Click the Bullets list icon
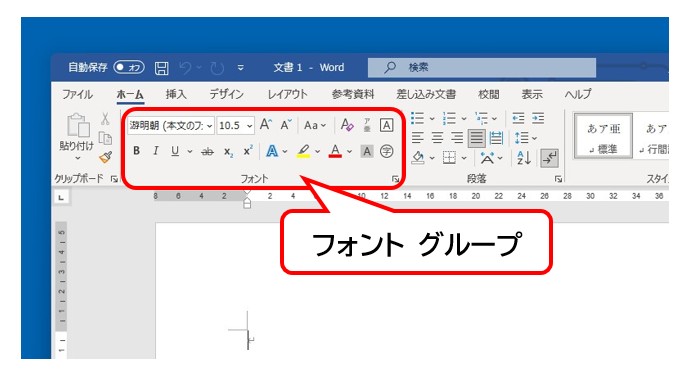The image size is (691, 370). pyautogui.click(x=417, y=118)
